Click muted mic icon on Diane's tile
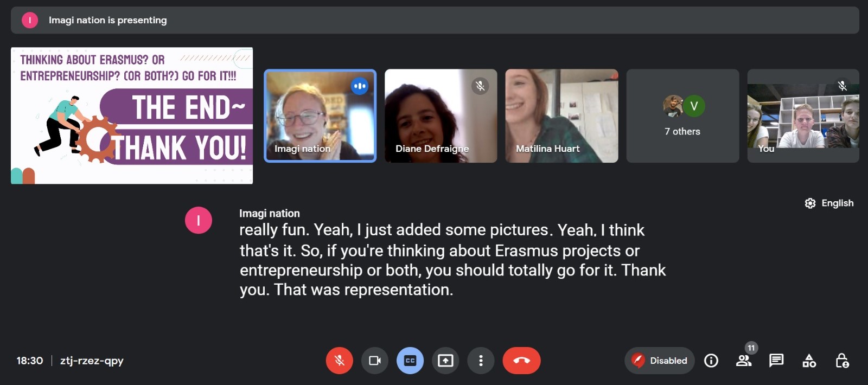868x385 pixels. point(480,86)
